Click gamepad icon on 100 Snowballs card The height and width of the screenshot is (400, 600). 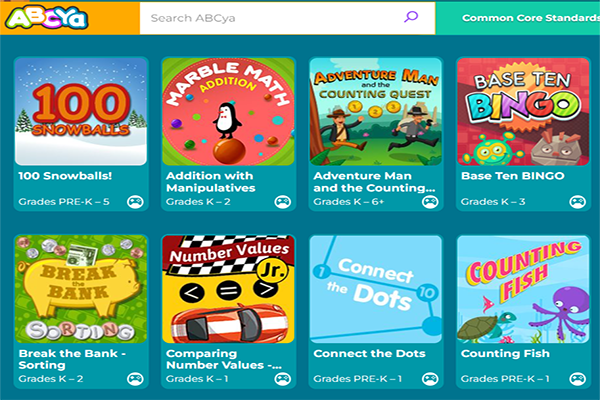[135, 202]
